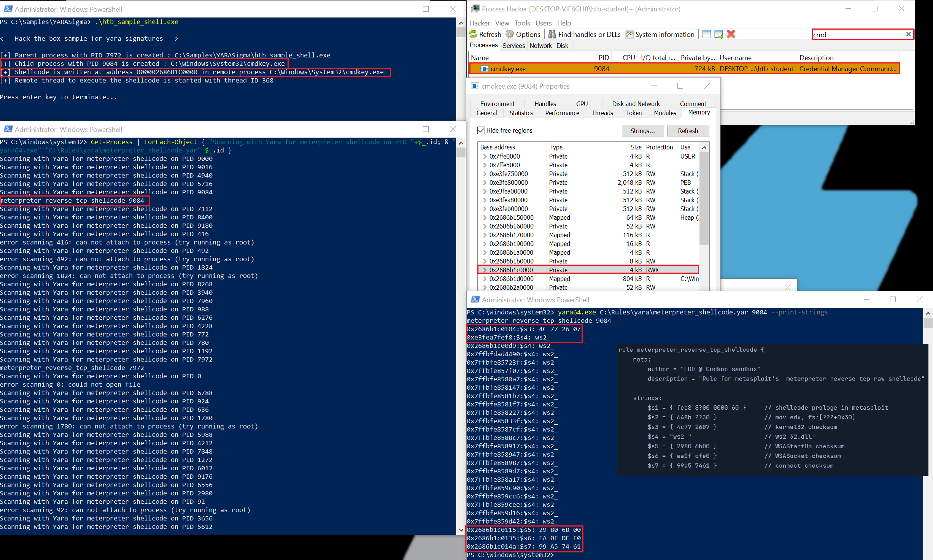Expand memory region 0x7ffe5000
Viewport: 933px width, 560px height.
(x=485, y=165)
